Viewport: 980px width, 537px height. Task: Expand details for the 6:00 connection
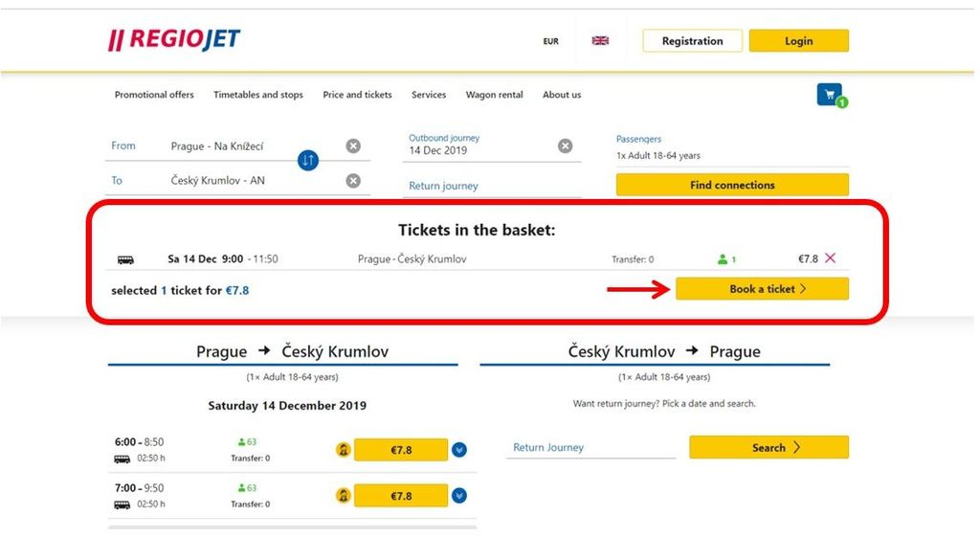coord(459,450)
